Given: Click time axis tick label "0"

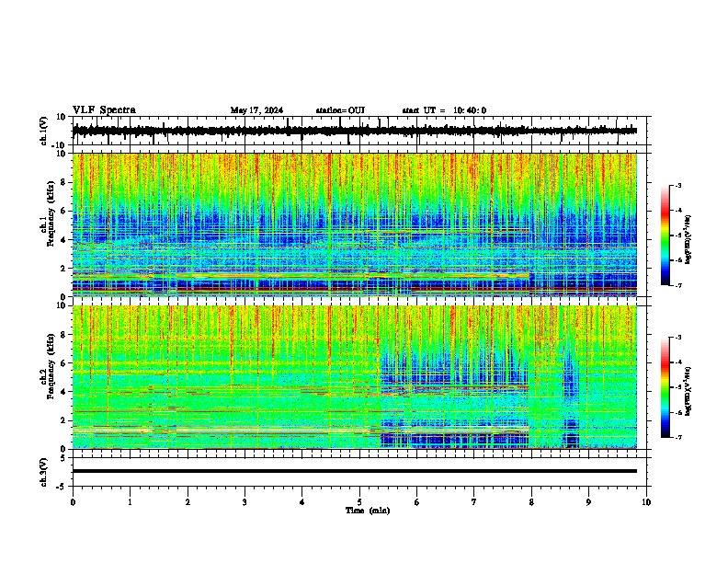Looking at the screenshot, I should point(73,502).
